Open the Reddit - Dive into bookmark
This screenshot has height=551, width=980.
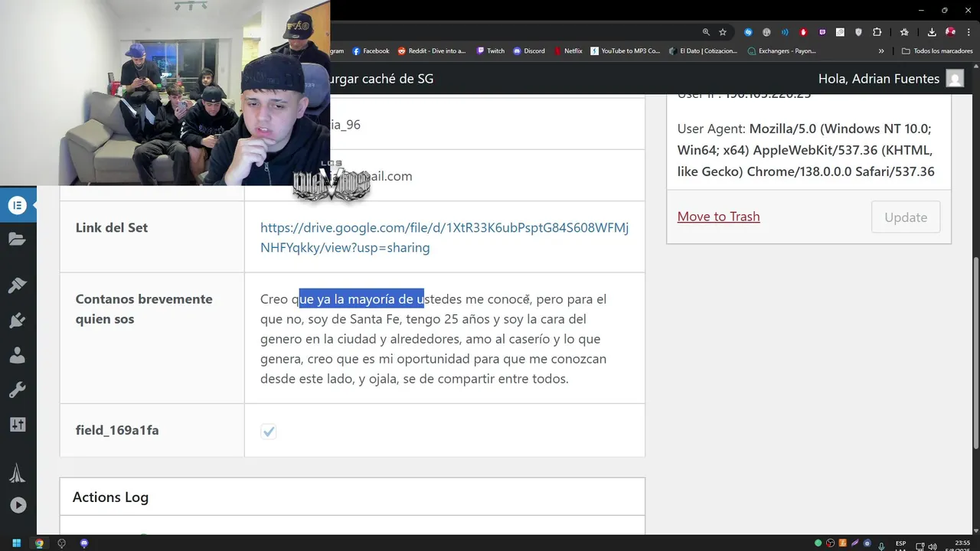pyautogui.click(x=432, y=51)
